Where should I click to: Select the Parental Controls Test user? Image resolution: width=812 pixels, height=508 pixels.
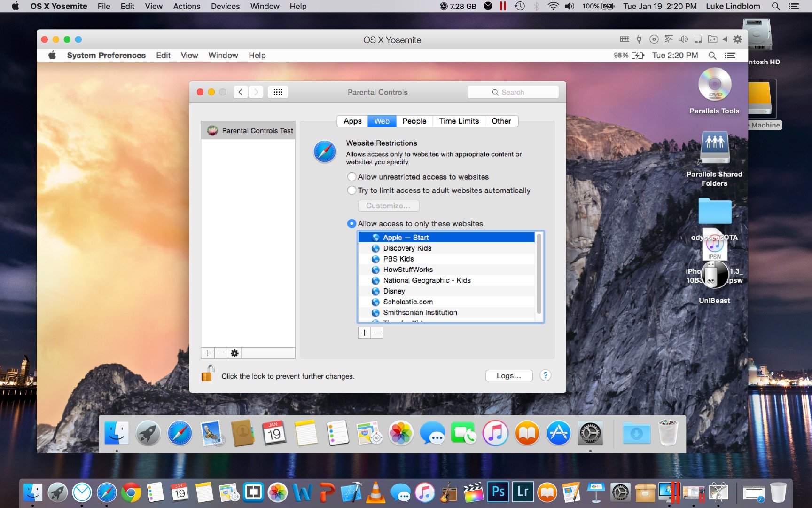248,131
